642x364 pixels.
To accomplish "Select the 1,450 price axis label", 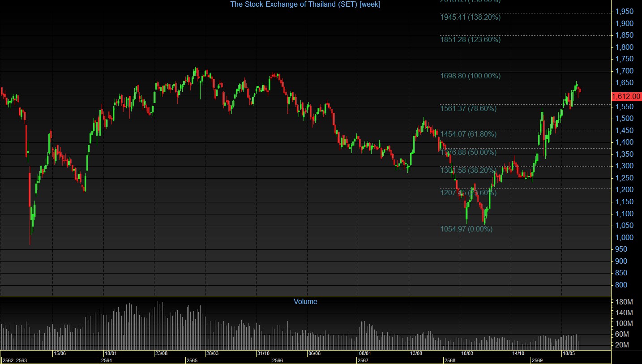I will [624, 130].
